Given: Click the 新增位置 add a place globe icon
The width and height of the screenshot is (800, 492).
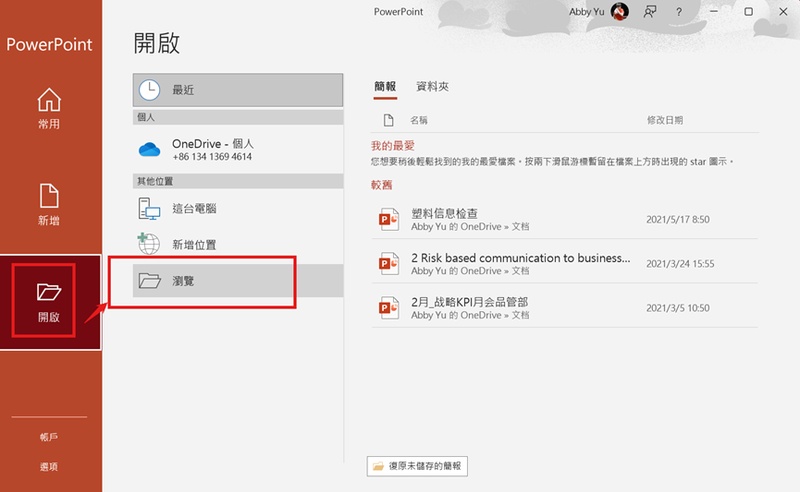Looking at the screenshot, I should [x=149, y=244].
